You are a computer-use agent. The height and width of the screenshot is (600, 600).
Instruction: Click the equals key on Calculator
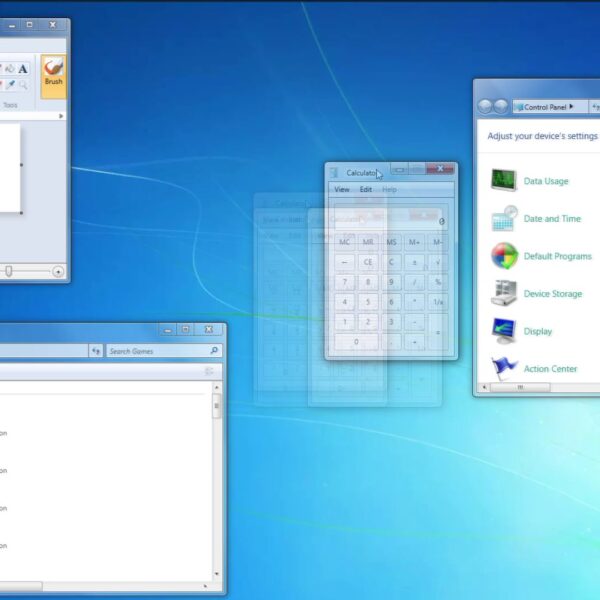click(438, 332)
